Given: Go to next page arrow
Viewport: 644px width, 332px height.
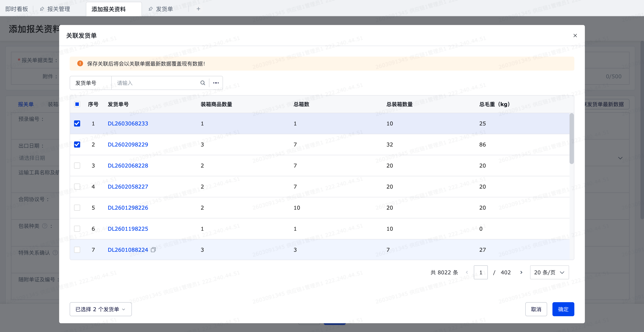Looking at the screenshot, I should [521, 272].
